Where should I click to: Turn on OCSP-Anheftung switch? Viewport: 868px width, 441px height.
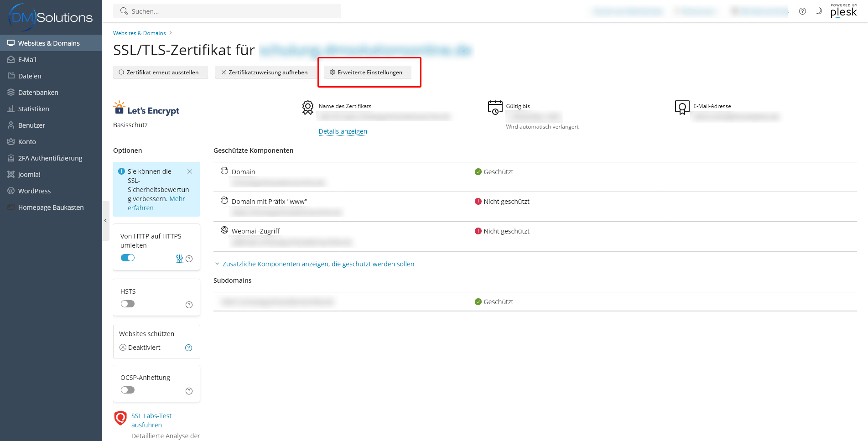tap(128, 390)
